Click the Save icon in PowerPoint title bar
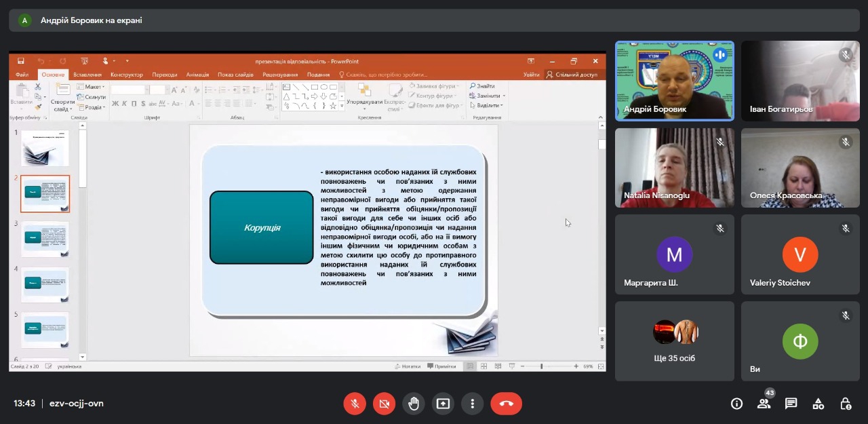Screen dimensions: 868x424 (x=21, y=61)
